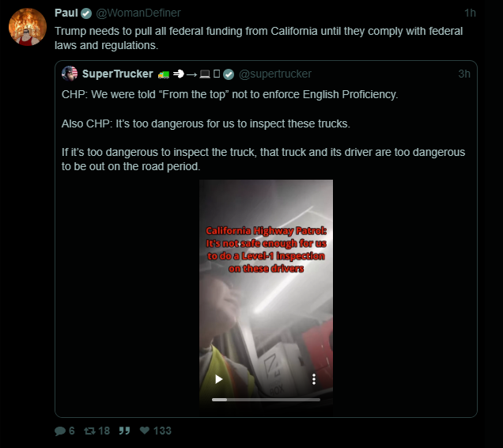Click the red caption overlay on video
503x448 pixels.
click(x=266, y=249)
